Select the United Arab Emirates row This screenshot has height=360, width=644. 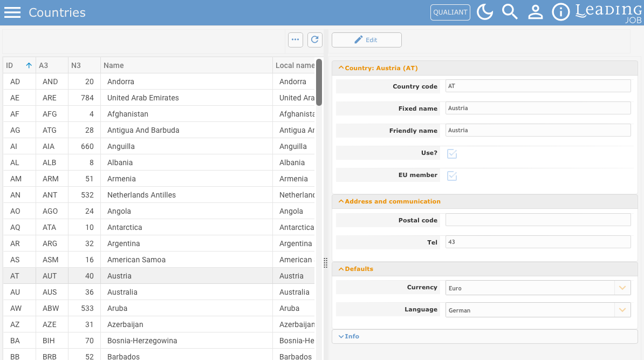159,98
